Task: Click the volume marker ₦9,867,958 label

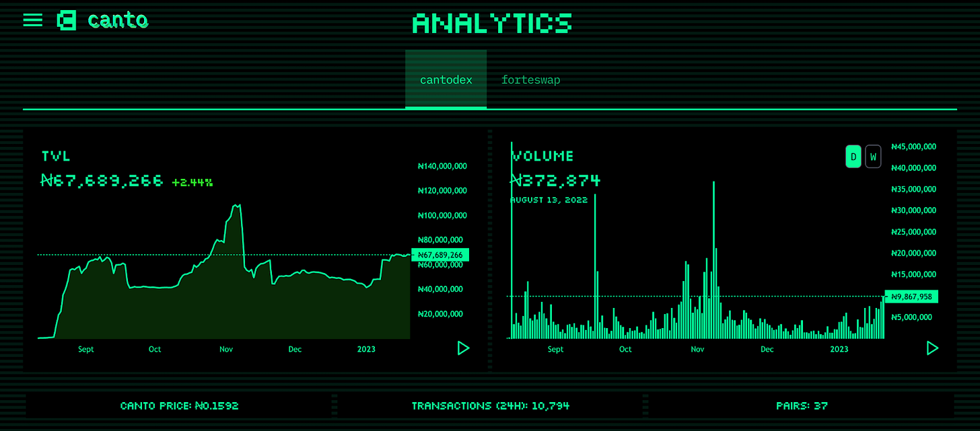Action: click(911, 297)
